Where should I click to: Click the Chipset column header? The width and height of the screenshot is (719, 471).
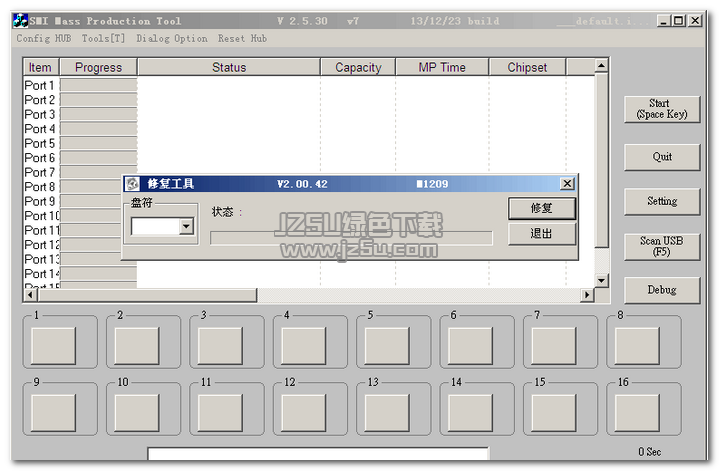(x=527, y=67)
